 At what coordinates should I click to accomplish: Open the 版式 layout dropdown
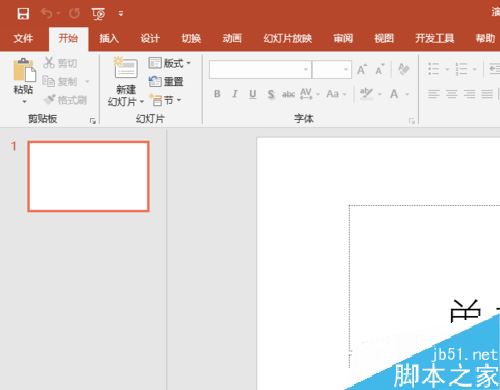(169, 63)
